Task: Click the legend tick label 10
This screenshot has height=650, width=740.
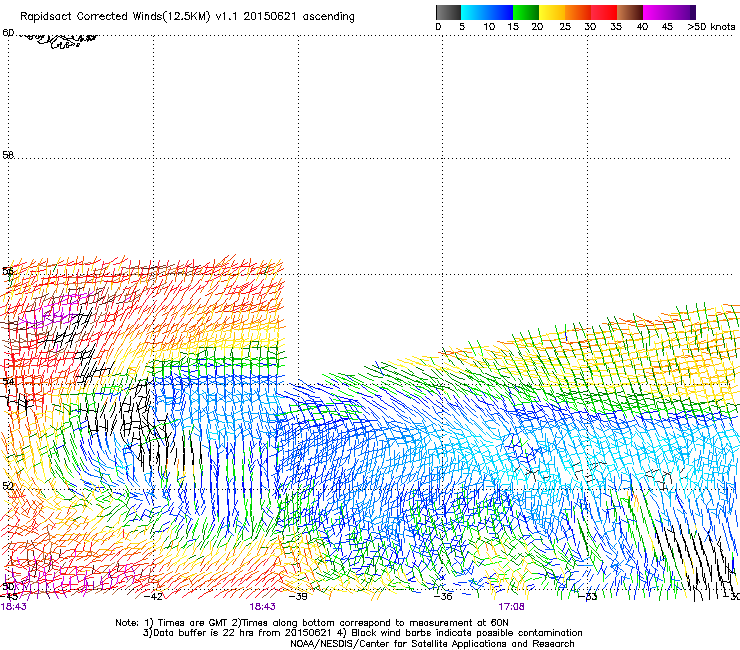Action: click(x=489, y=26)
